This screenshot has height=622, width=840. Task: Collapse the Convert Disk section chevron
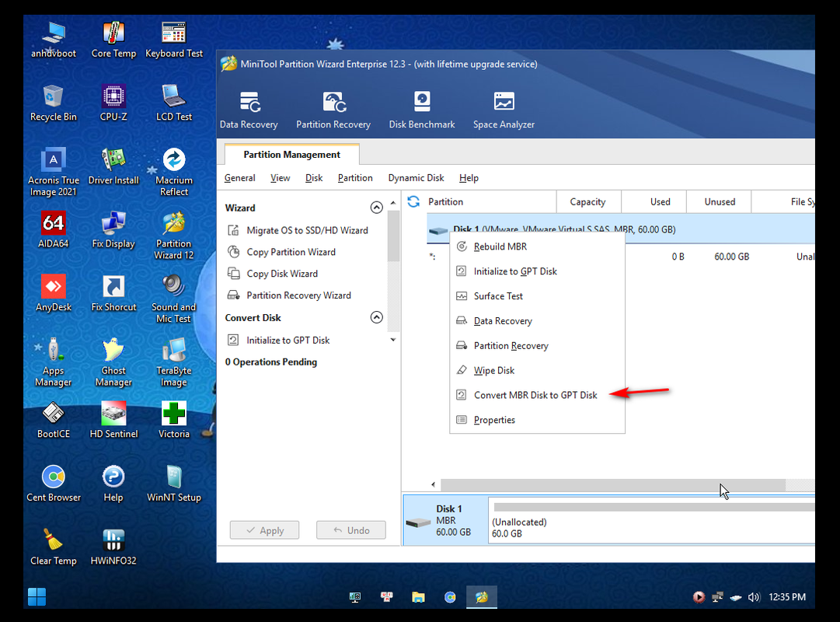pyautogui.click(x=377, y=317)
